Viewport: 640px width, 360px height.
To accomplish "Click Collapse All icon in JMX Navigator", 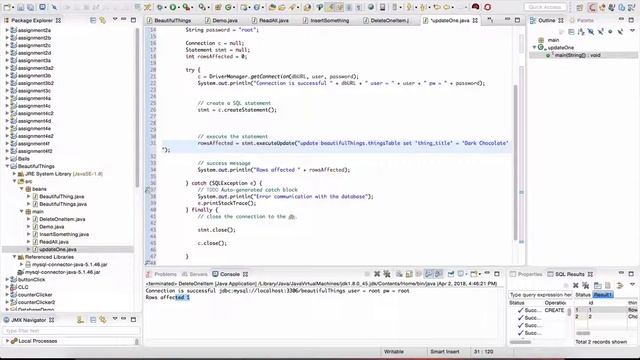I will click(x=93, y=320).
